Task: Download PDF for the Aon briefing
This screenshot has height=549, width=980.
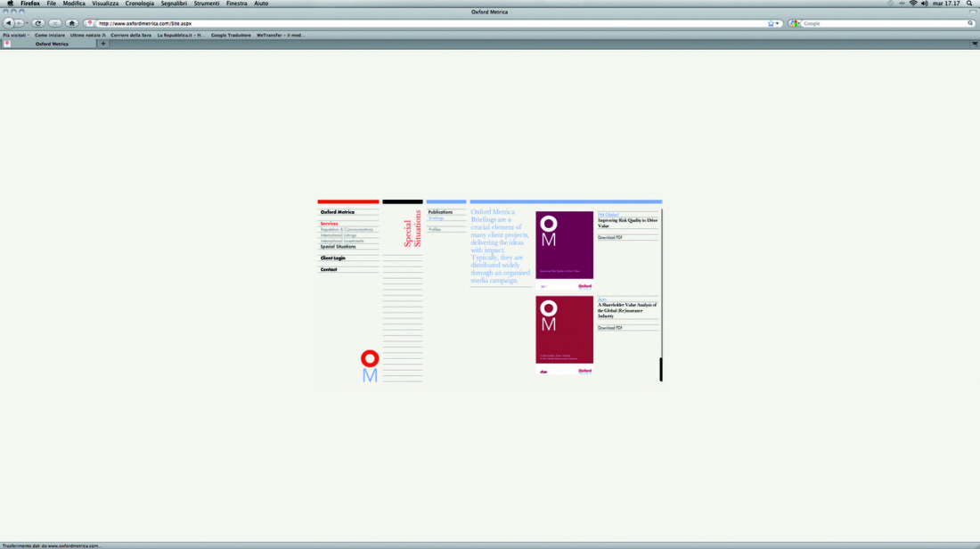Action: [610, 328]
